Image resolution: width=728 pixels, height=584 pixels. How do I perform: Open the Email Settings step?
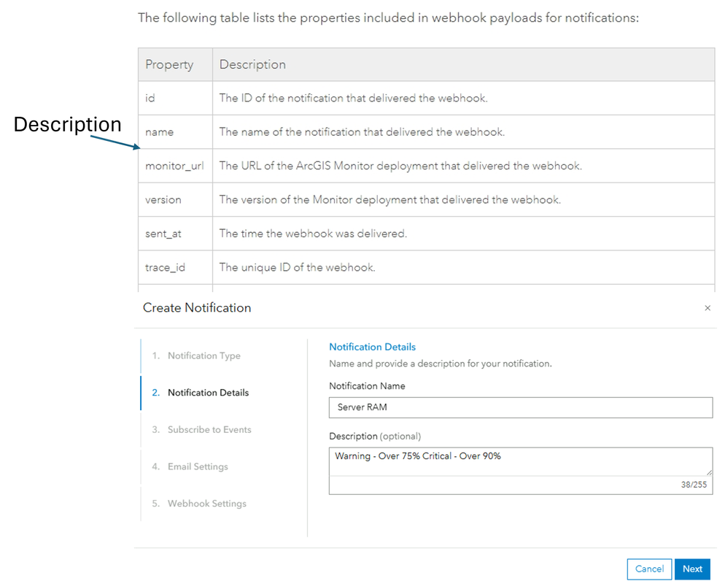[198, 466]
